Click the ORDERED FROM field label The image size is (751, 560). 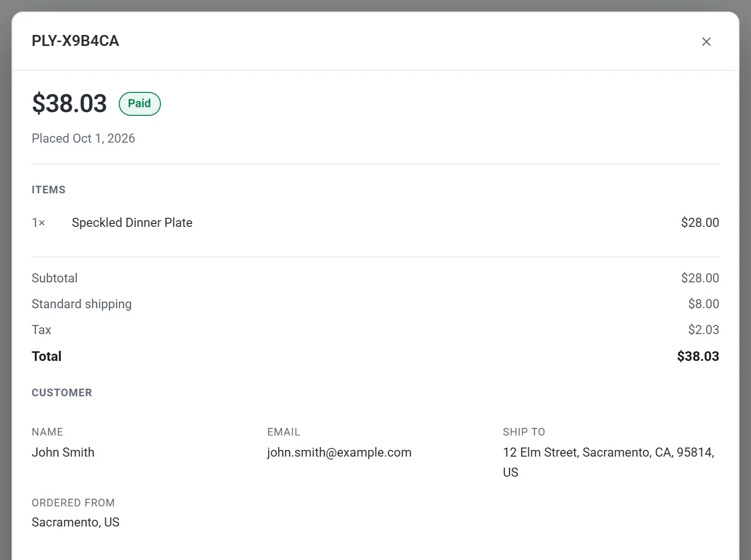73,503
